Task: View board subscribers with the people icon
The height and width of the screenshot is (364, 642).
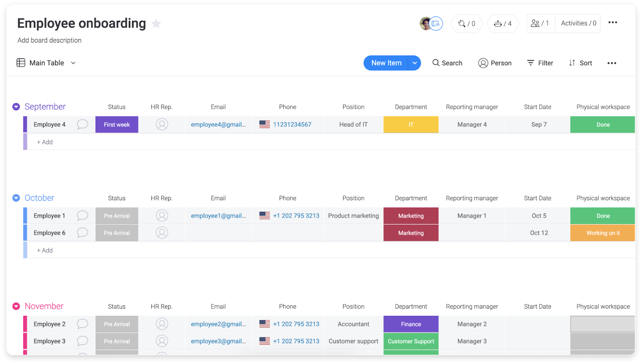Action: (535, 23)
